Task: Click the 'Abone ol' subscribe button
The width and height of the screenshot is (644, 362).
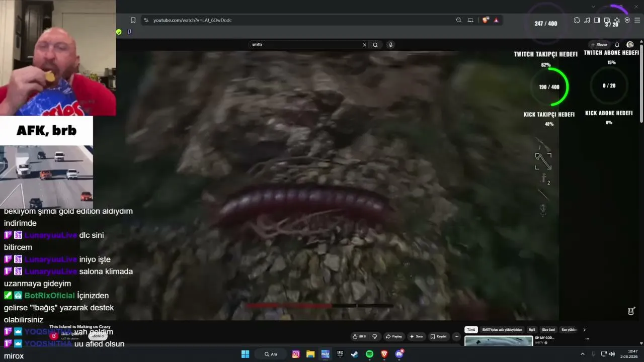Action: point(98,336)
